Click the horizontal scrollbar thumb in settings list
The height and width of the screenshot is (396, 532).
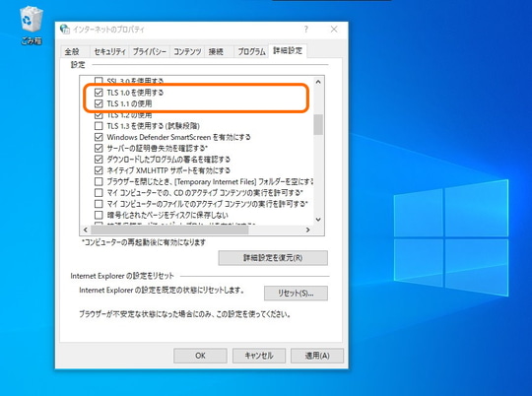[x=169, y=231]
